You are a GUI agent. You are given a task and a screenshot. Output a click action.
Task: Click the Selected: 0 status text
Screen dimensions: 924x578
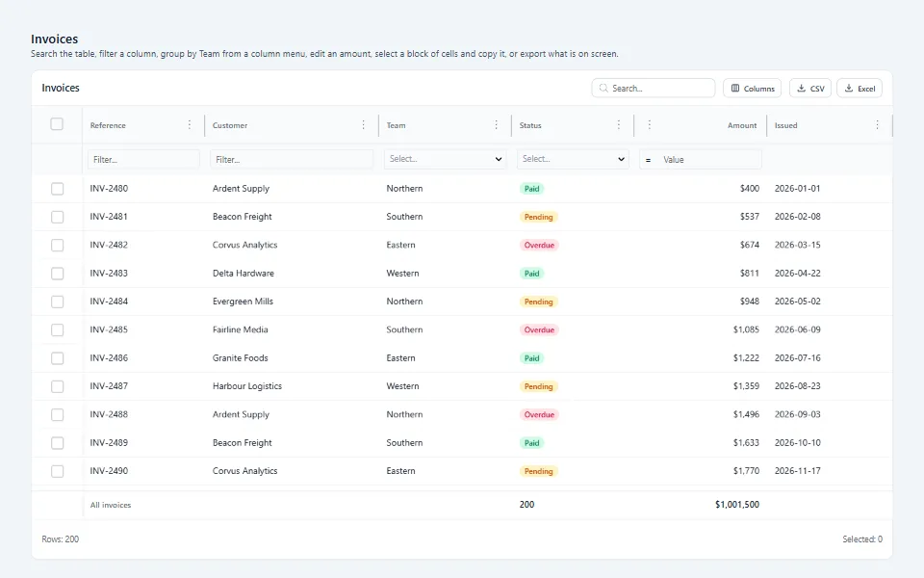(862, 539)
